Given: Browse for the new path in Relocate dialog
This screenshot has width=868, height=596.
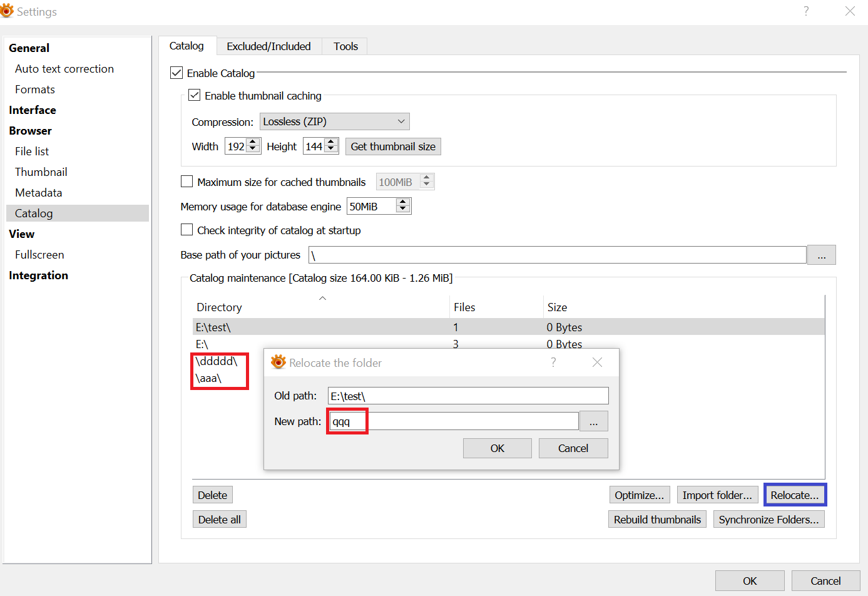Looking at the screenshot, I should pos(593,421).
